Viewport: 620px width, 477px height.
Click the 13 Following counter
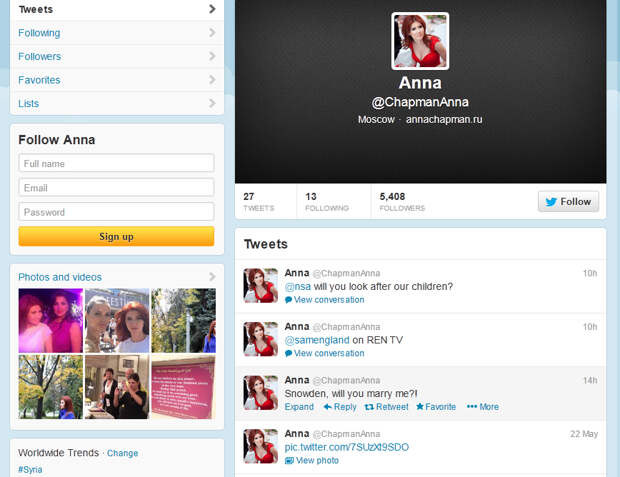click(327, 201)
